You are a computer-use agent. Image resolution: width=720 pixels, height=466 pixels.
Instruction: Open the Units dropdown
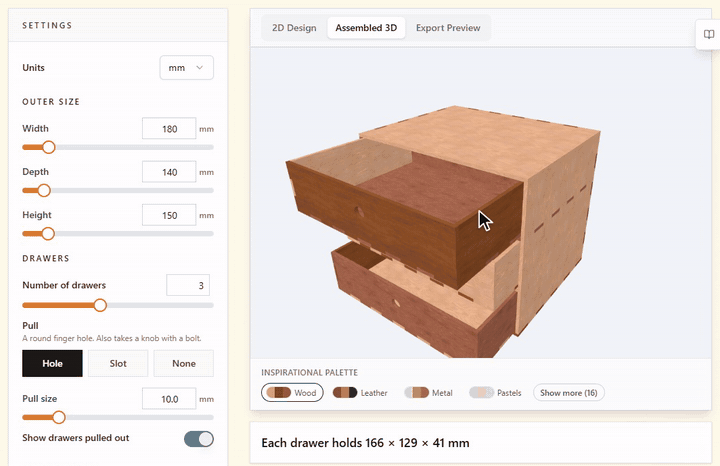186,67
